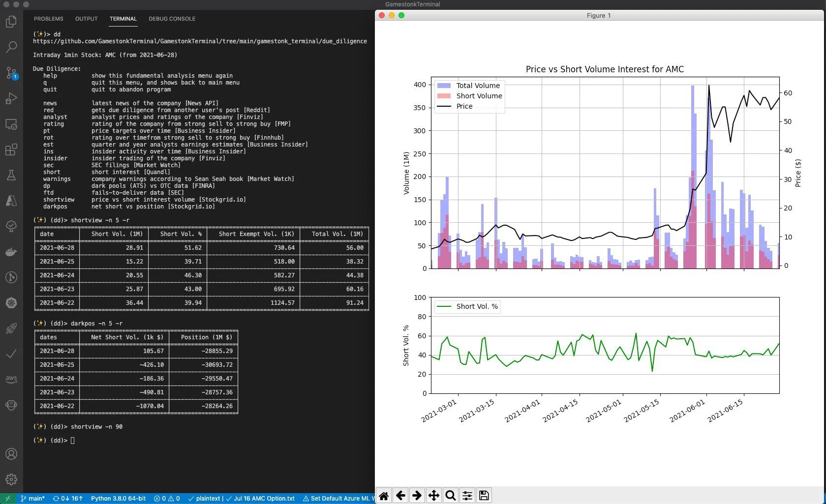Click the main* git branch indicator

(x=32, y=499)
